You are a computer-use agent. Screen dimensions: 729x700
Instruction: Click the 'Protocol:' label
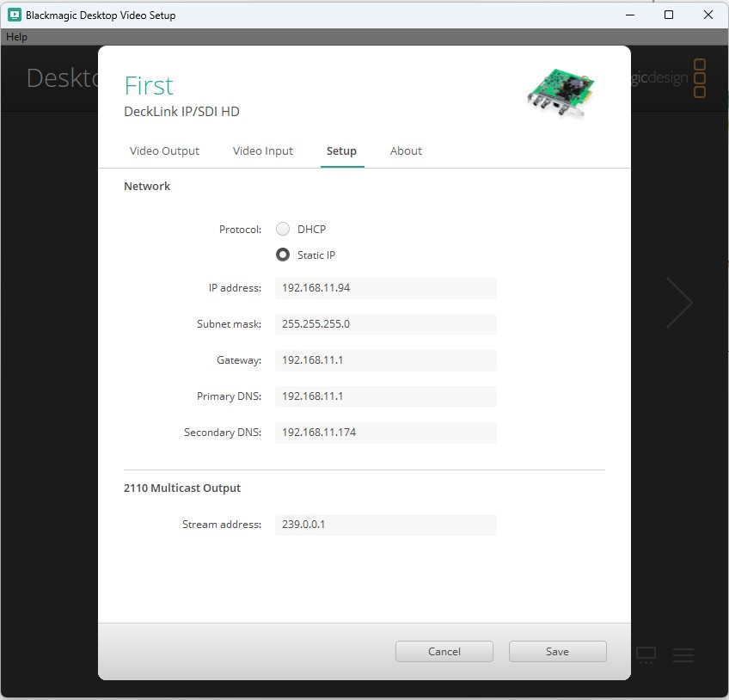pyautogui.click(x=241, y=230)
